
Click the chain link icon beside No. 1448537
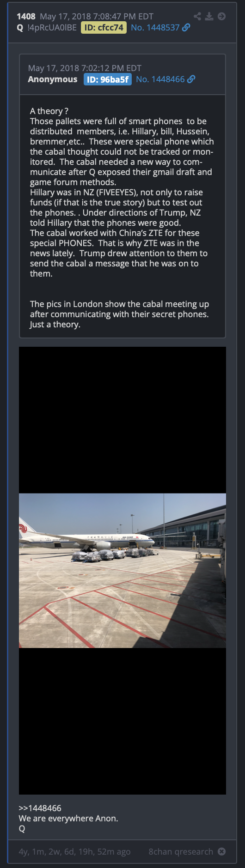coord(186,28)
